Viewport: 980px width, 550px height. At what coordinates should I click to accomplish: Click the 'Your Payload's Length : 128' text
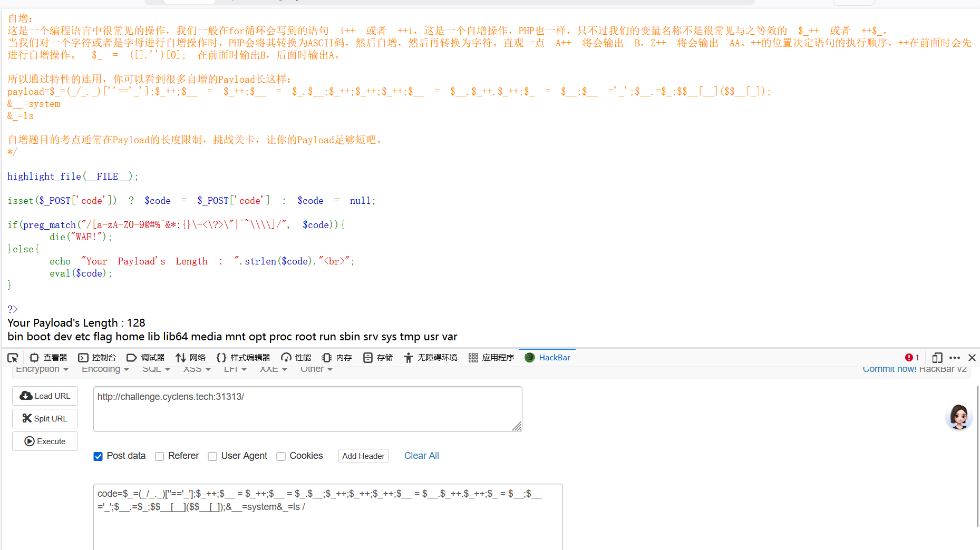tap(76, 323)
